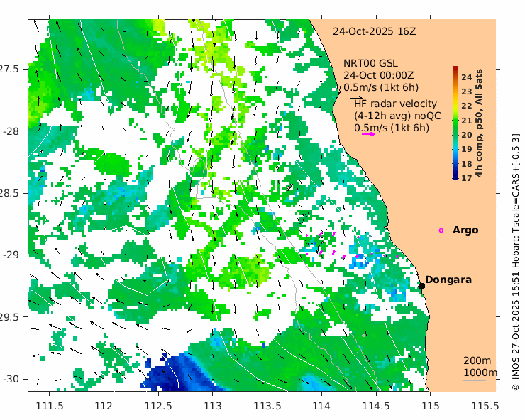Click the 1000m depth contour legend line

[474, 380]
